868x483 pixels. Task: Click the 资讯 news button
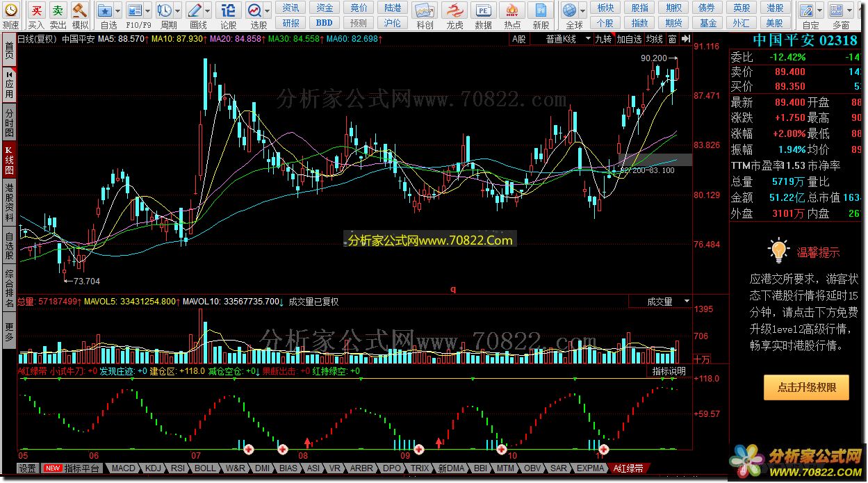coord(291,8)
